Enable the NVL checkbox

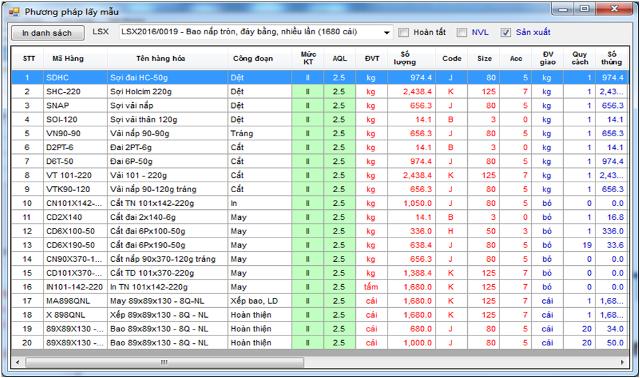[x=462, y=32]
